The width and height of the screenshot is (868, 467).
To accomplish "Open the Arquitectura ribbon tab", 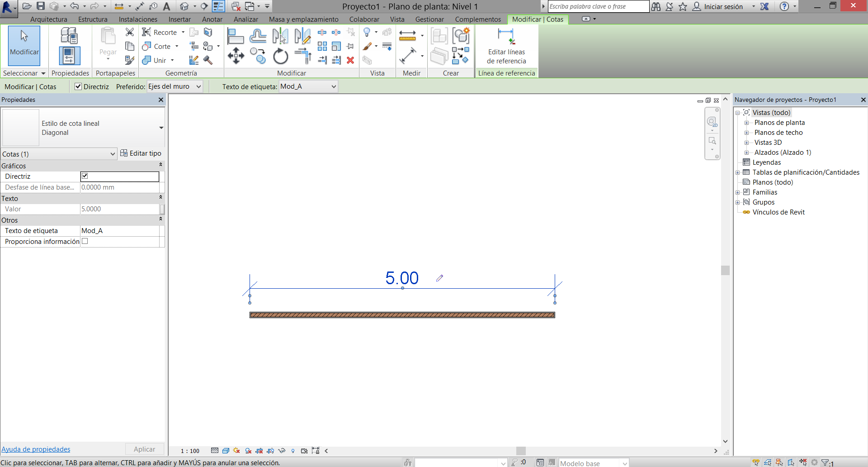I will click(48, 19).
